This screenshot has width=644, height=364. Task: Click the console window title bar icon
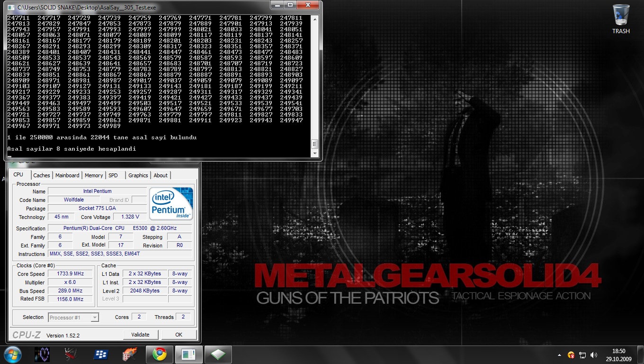(11, 8)
